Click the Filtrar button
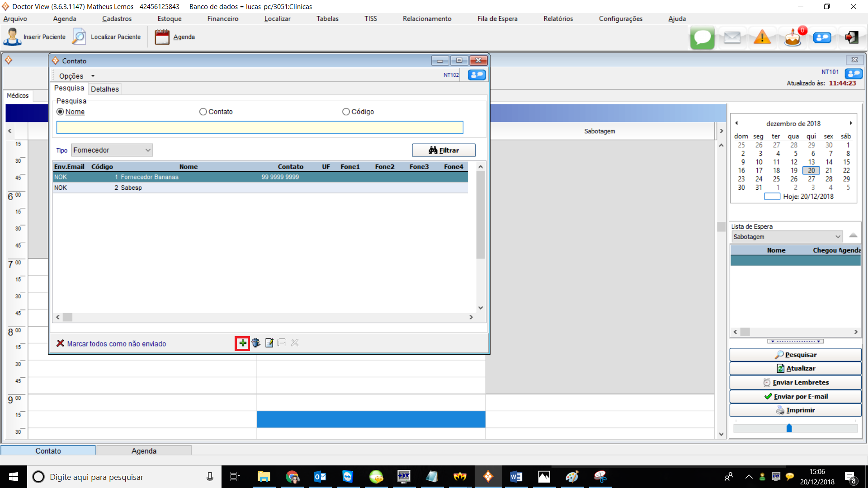The image size is (868, 488). (443, 150)
